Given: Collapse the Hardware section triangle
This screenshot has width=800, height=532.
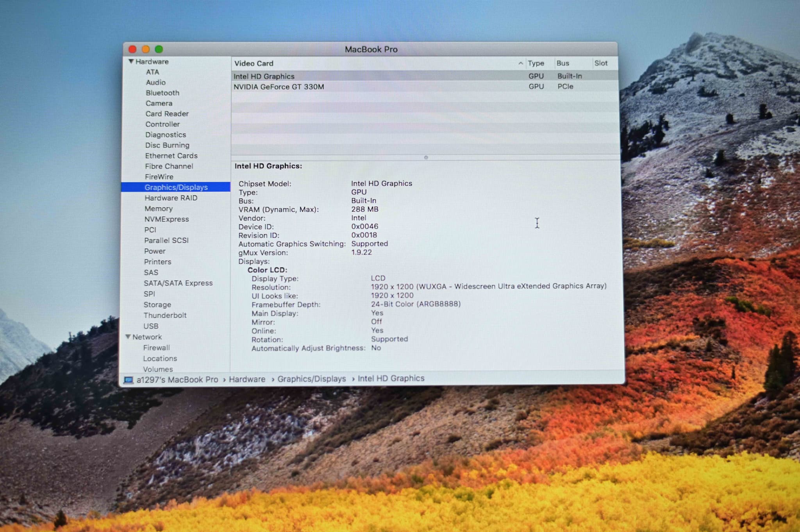Looking at the screenshot, I should (x=131, y=62).
